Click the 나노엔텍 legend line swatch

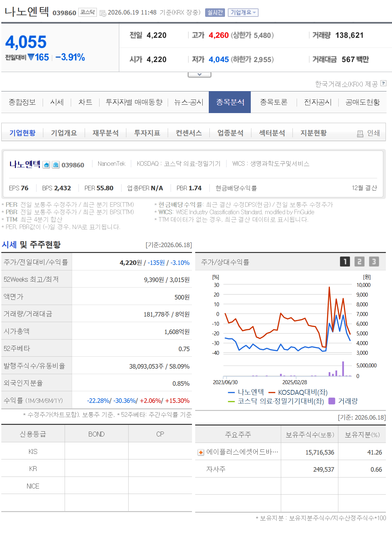point(231,393)
